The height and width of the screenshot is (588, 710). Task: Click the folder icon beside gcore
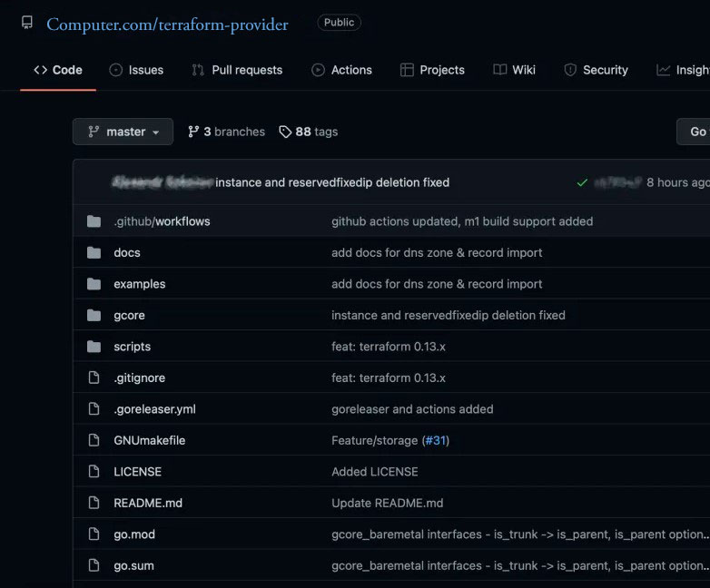tap(94, 315)
